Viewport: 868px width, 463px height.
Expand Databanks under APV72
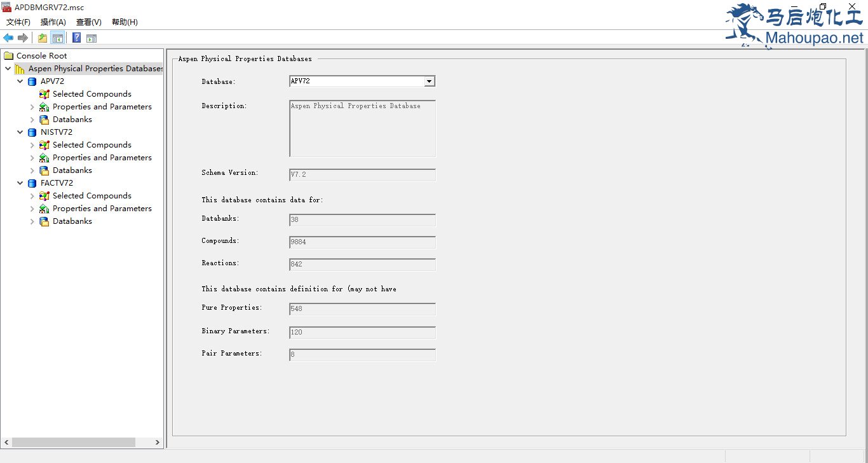32,120
